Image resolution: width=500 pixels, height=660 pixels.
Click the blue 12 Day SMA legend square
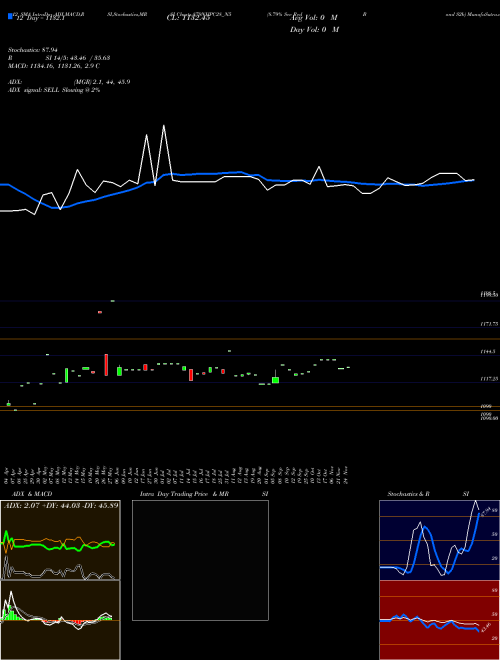(x=10, y=17)
